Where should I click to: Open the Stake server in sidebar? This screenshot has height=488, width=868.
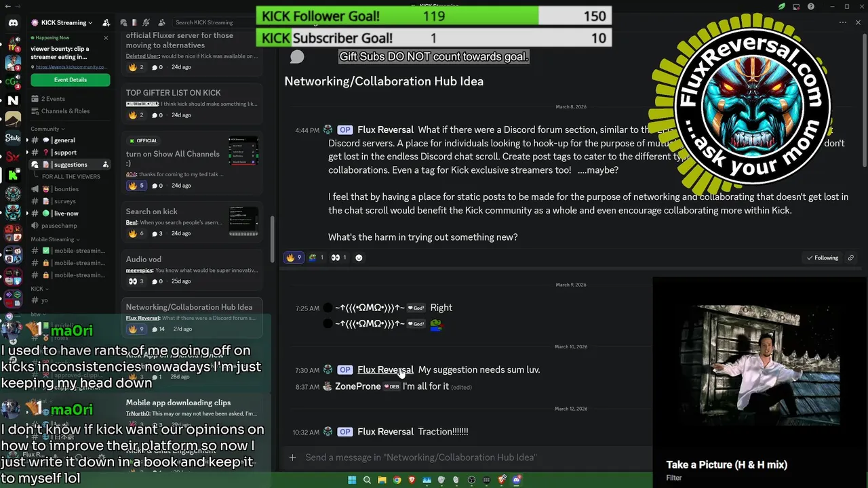click(13, 138)
